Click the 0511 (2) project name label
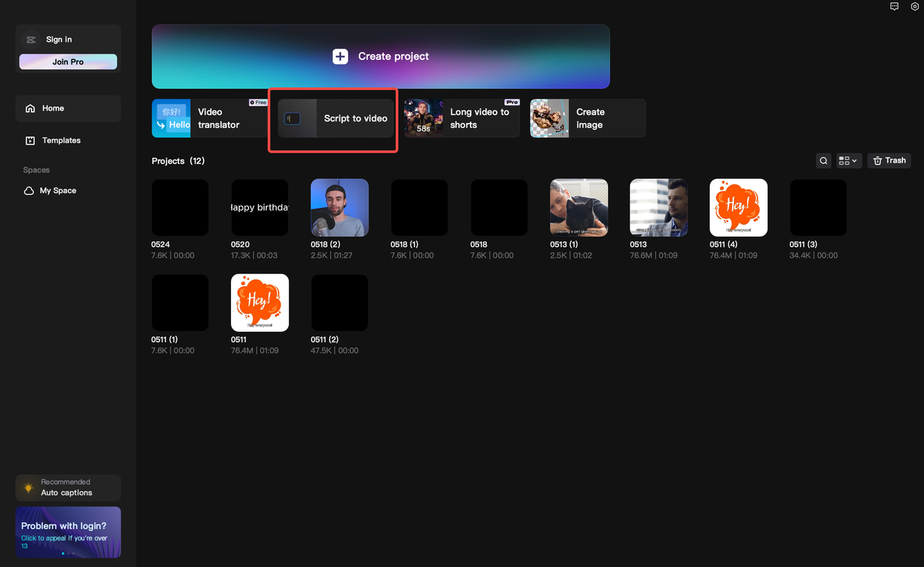Viewport: 924px width, 567px height. 325,340
